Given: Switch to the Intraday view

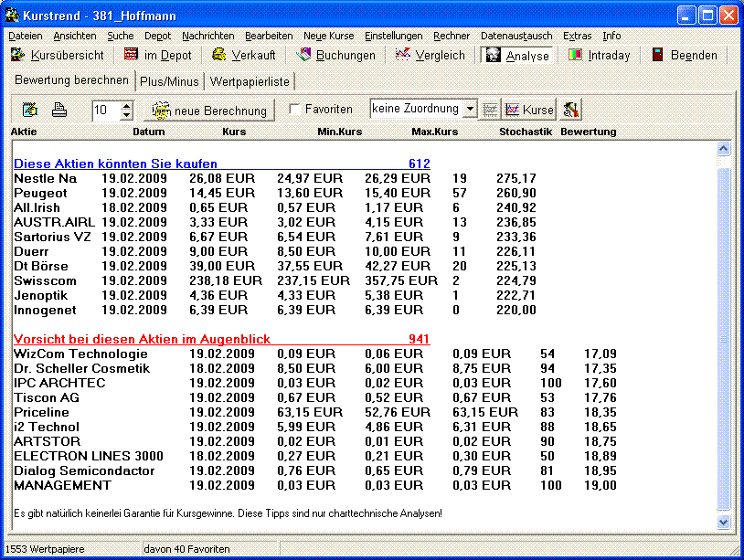Looking at the screenshot, I should tap(600, 55).
